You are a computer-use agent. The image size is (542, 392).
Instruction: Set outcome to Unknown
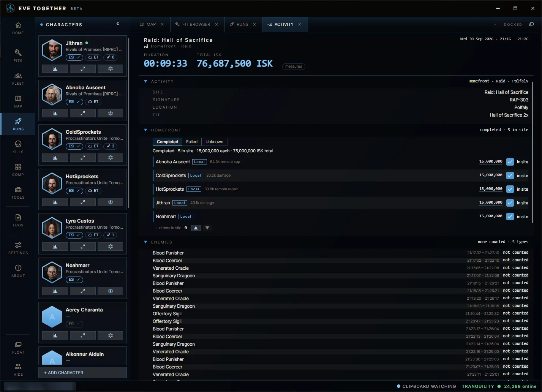[215, 142]
